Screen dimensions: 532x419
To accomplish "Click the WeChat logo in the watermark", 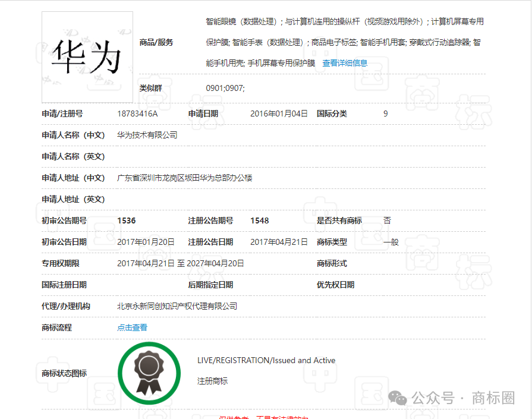I will pyautogui.click(x=397, y=398).
